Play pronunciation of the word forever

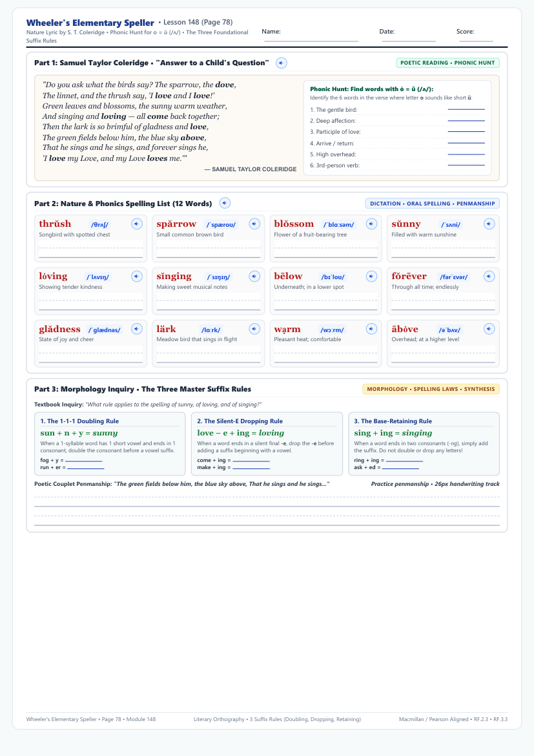tap(489, 277)
